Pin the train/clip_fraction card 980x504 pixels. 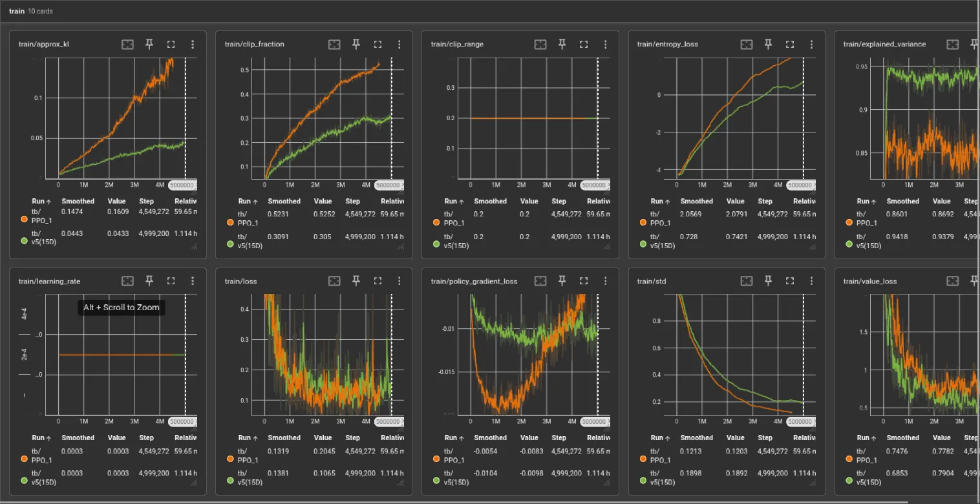pos(356,44)
